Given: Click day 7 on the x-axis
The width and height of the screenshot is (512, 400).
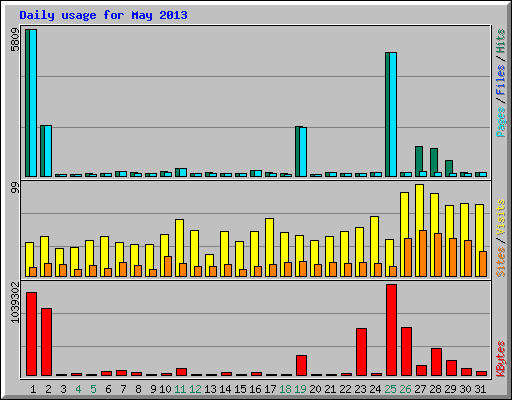Looking at the screenshot, I should [x=123, y=389].
